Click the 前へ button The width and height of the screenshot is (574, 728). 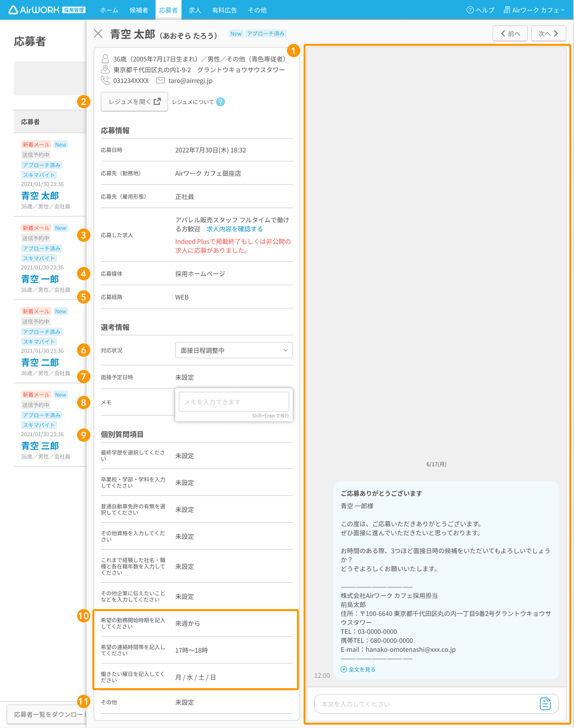(510, 33)
